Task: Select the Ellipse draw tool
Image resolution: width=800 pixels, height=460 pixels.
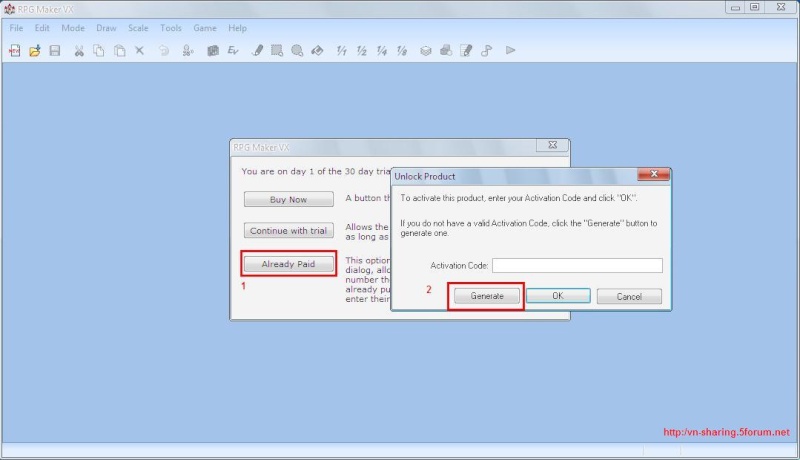Action: click(x=297, y=50)
